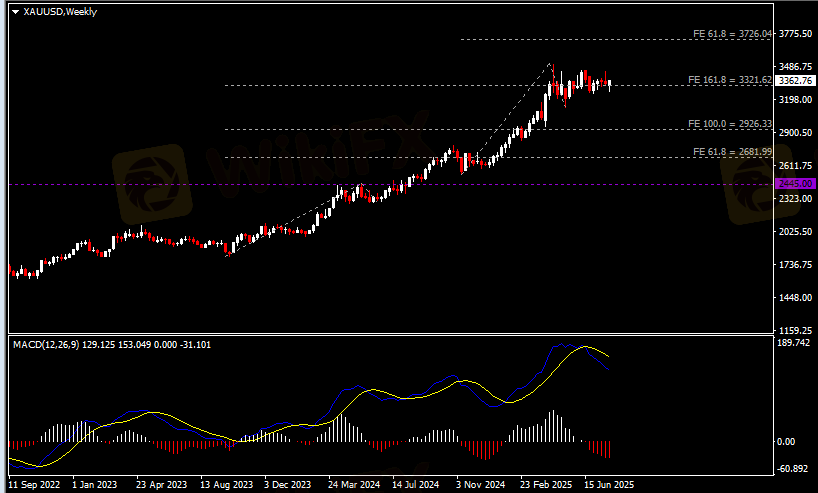
Task: Select the XAUUSD,Weekly chart title
Action: point(60,11)
